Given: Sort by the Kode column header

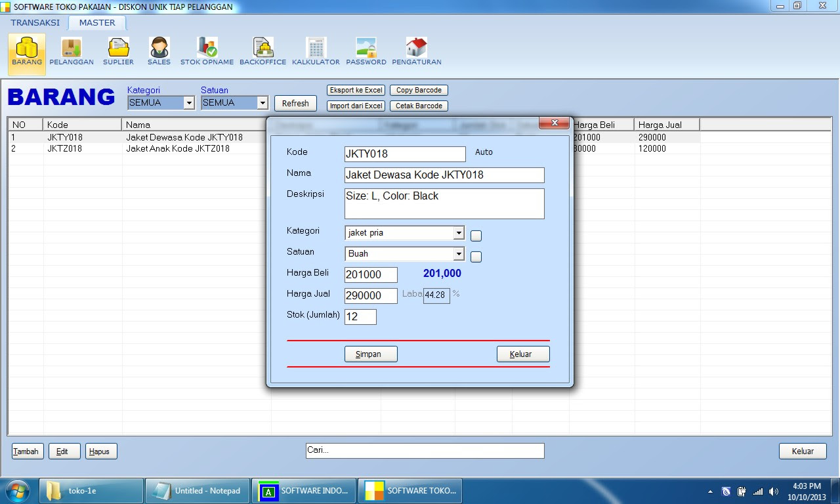Looking at the screenshot, I should [x=83, y=125].
